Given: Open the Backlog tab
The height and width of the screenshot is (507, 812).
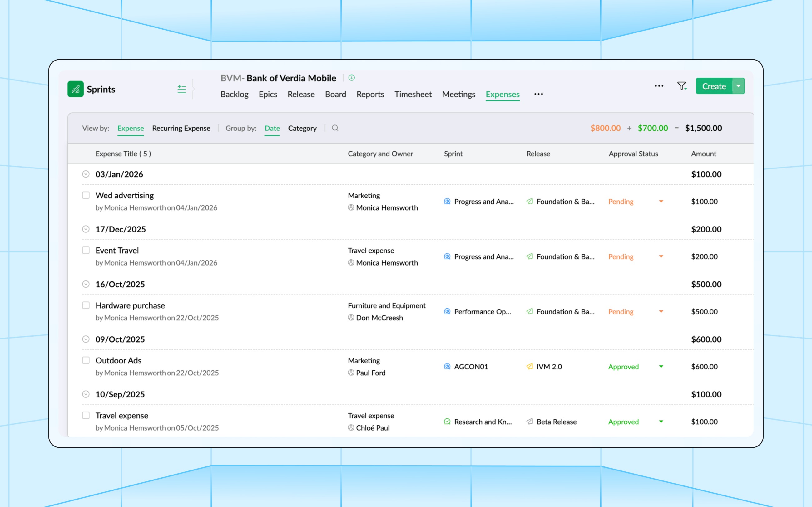Looking at the screenshot, I should [235, 94].
